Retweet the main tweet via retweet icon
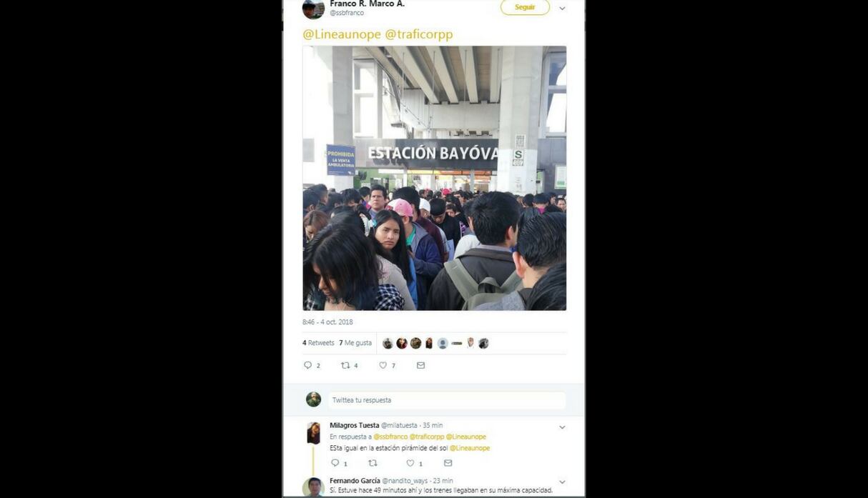The height and width of the screenshot is (498, 868). 345,365
